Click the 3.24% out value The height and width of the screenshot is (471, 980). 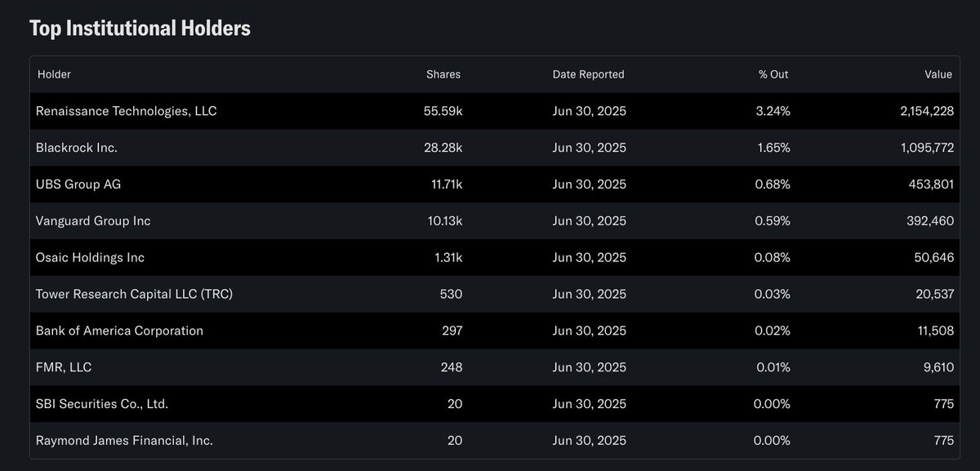(773, 111)
